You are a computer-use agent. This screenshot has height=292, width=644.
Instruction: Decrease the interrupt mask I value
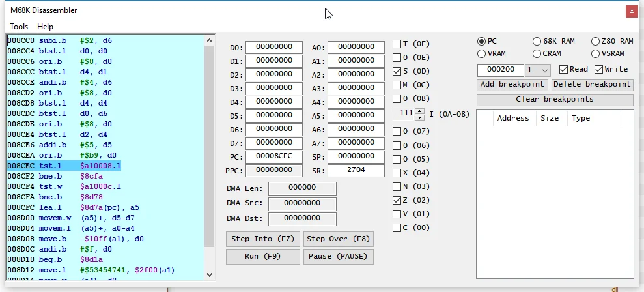pyautogui.click(x=419, y=117)
